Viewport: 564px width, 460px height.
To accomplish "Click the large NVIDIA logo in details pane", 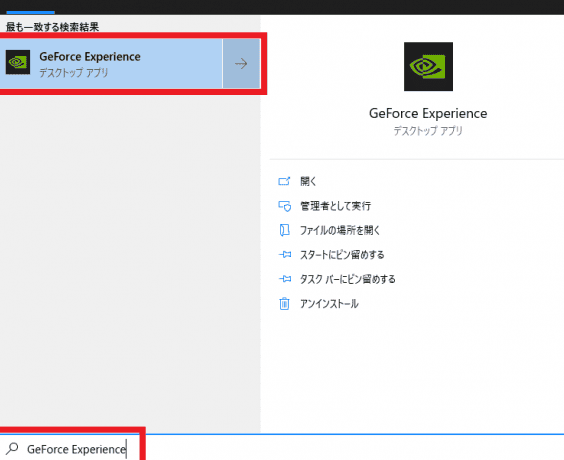I will (428, 67).
